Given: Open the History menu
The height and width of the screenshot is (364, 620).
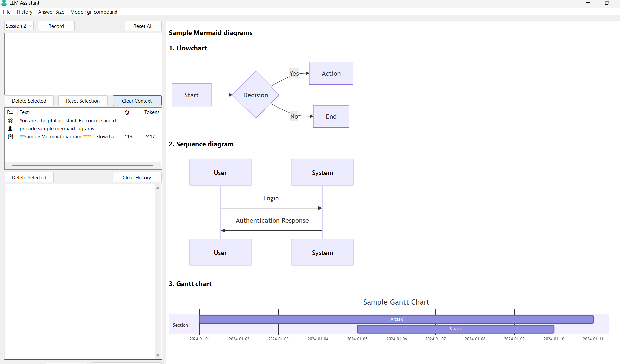Looking at the screenshot, I should tap(24, 12).
